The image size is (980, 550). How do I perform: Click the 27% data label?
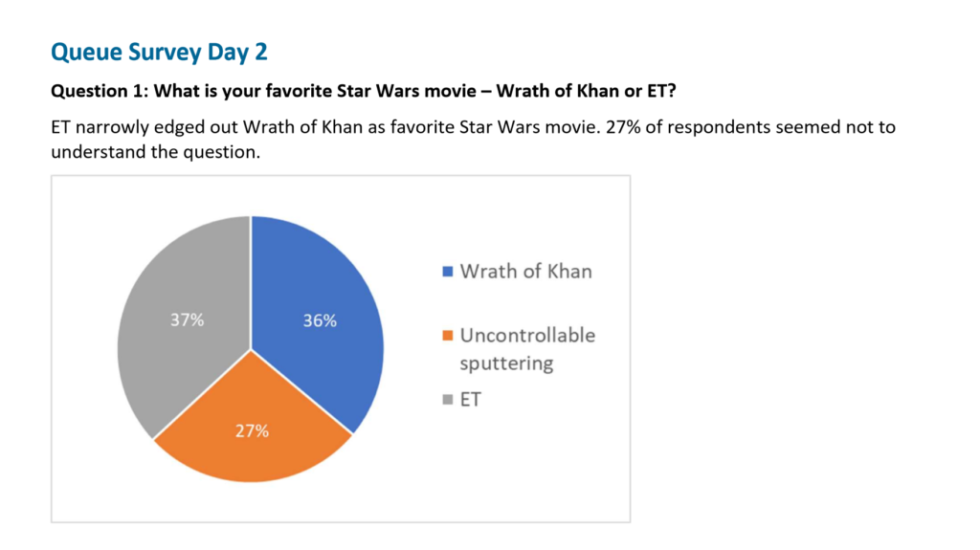click(252, 430)
